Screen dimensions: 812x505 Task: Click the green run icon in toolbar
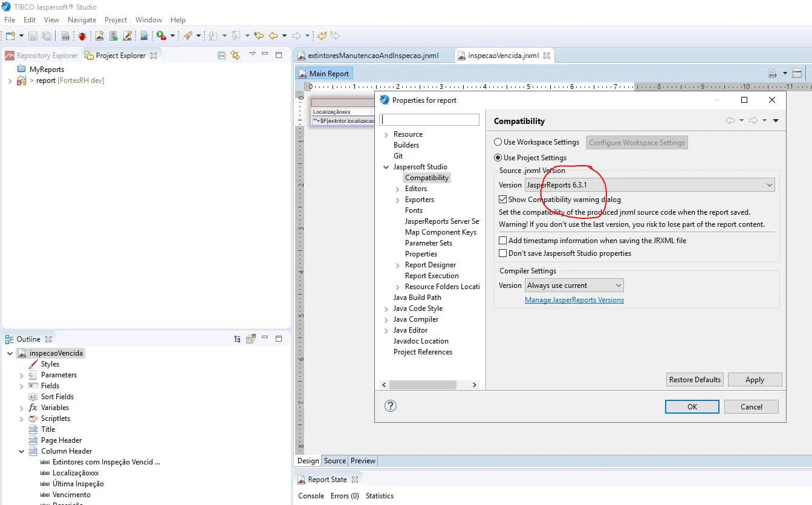point(161,36)
